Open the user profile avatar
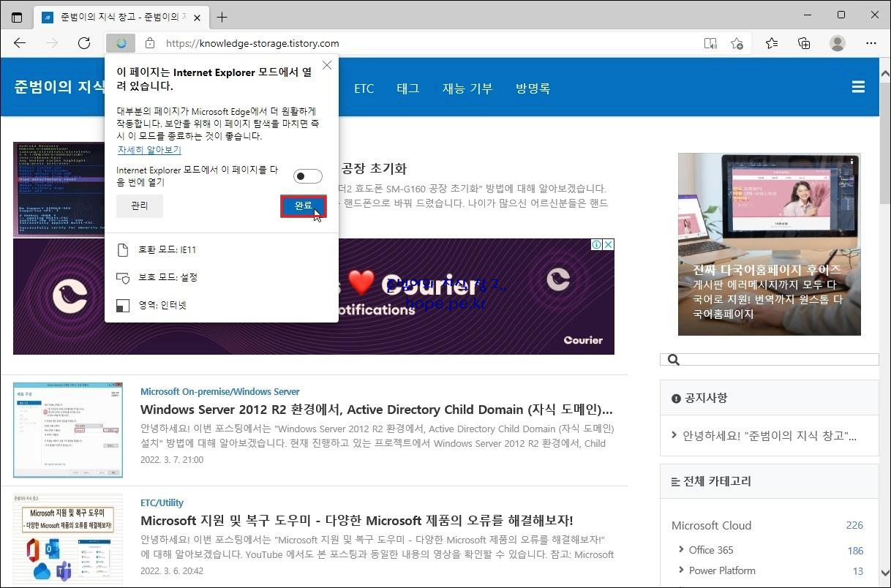 pyautogui.click(x=838, y=43)
